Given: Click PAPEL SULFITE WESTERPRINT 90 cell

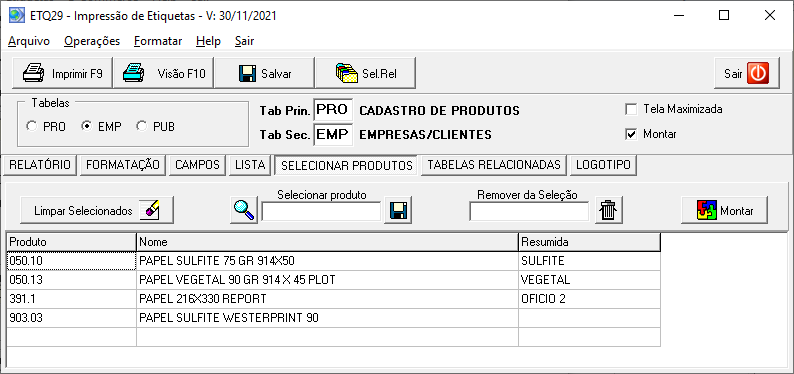Looking at the screenshot, I should tap(328, 318).
